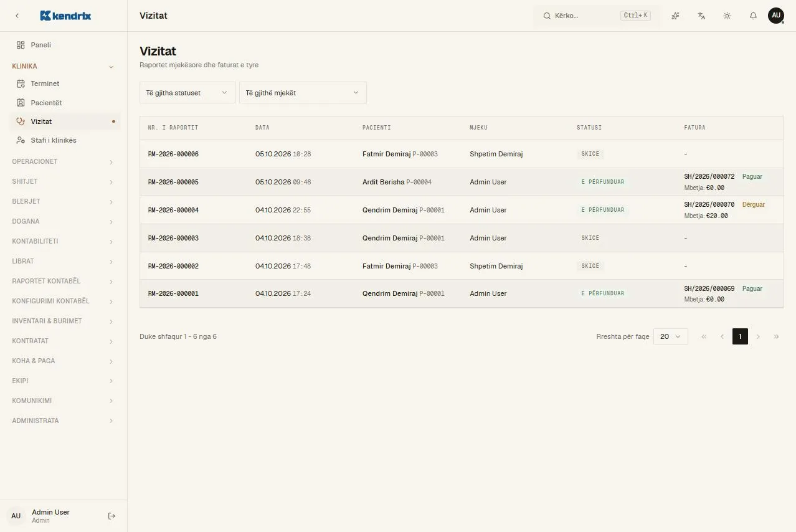Expand the ADMINISTRATA section
Image resolution: width=796 pixels, height=532 pixels.
click(64, 421)
